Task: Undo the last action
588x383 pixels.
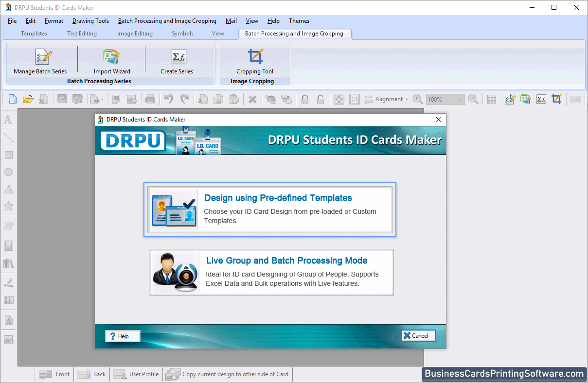Action: [x=169, y=99]
